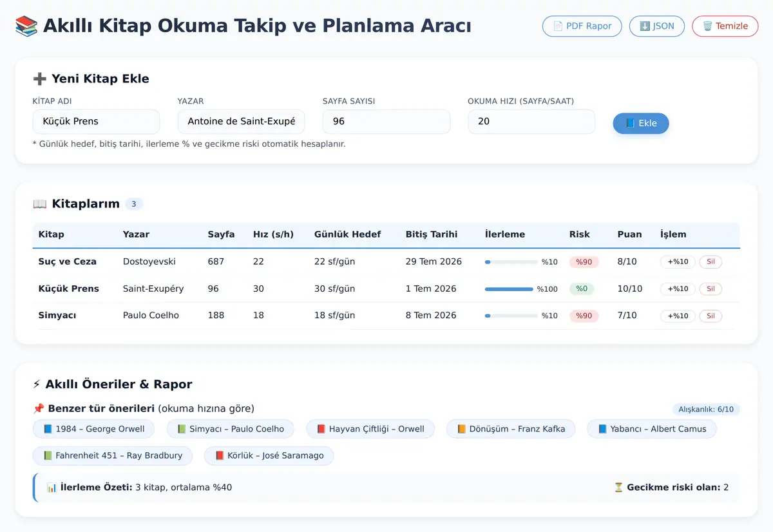Click the İlerleme Özeti summary text
Image resolution: width=773 pixels, height=532 pixels.
click(x=139, y=488)
